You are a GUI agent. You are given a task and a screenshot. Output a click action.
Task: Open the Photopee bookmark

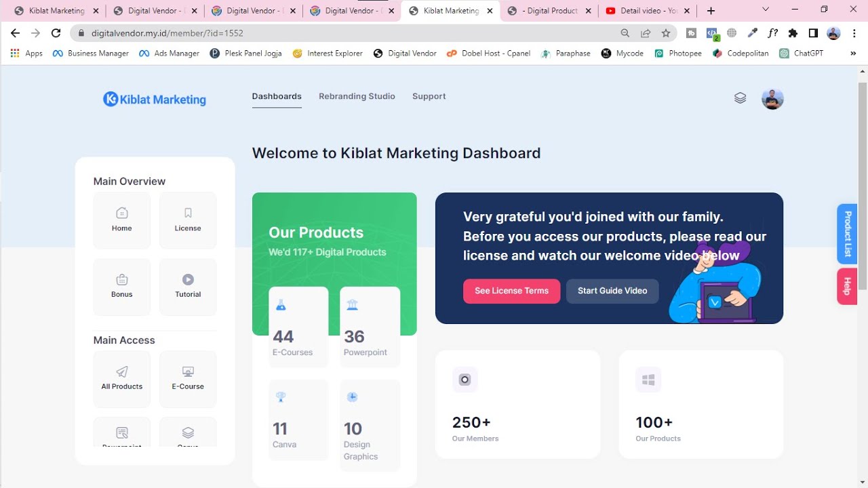[x=677, y=53]
